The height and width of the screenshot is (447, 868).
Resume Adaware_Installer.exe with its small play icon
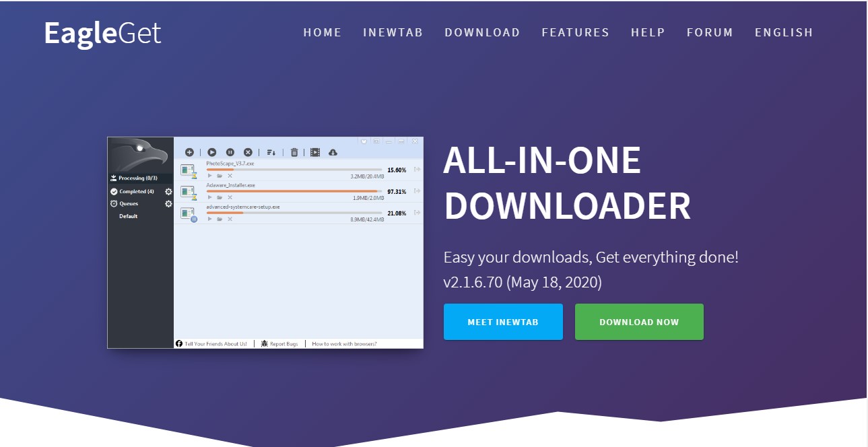click(210, 197)
